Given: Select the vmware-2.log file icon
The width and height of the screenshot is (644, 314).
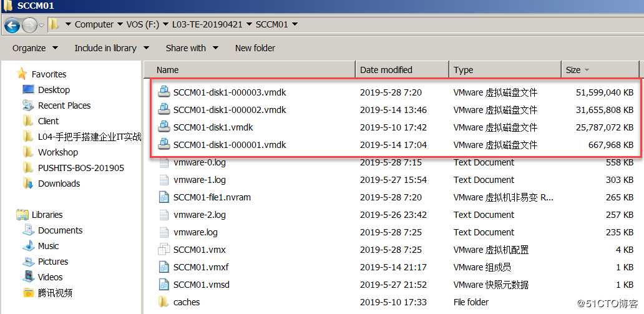Looking at the screenshot, I should [164, 215].
